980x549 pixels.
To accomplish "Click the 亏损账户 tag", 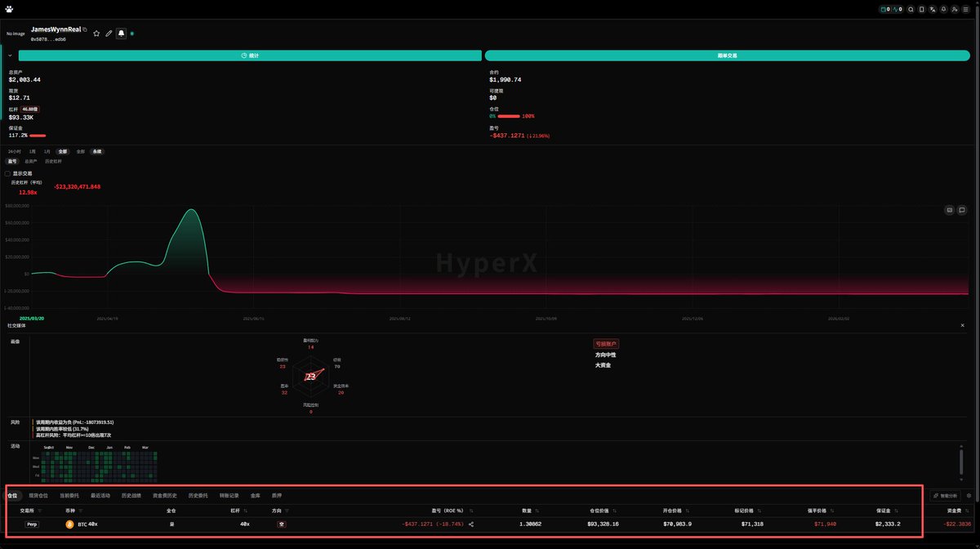I will (605, 344).
